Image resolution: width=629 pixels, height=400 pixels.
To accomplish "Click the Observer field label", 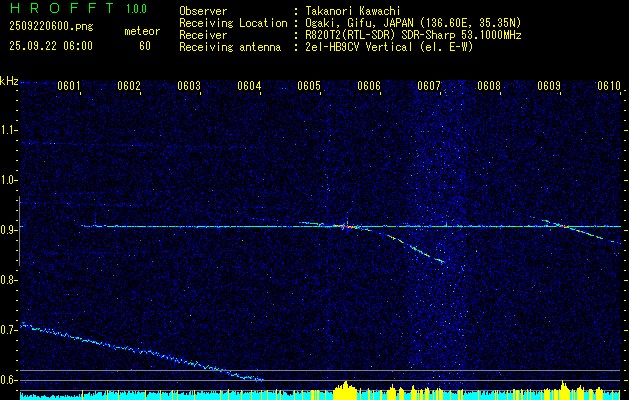I will (x=203, y=11).
